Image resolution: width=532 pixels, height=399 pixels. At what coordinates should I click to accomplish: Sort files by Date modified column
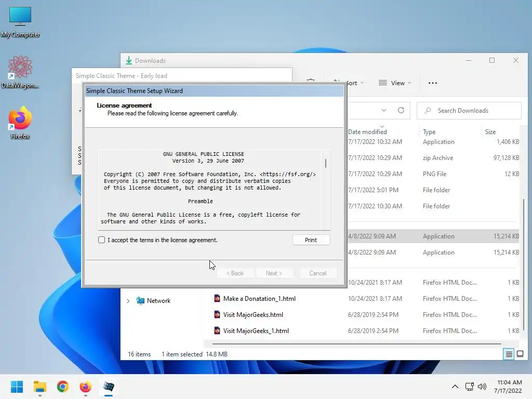point(367,131)
